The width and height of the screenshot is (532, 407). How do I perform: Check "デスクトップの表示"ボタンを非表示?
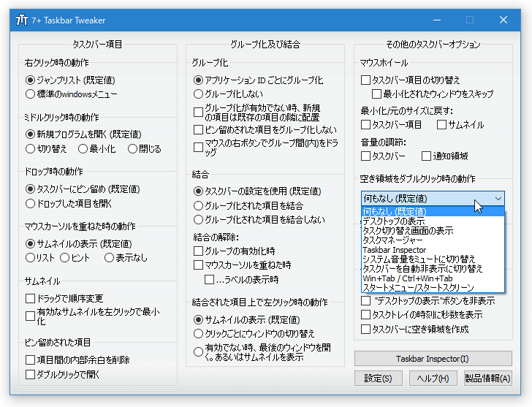[365, 300]
